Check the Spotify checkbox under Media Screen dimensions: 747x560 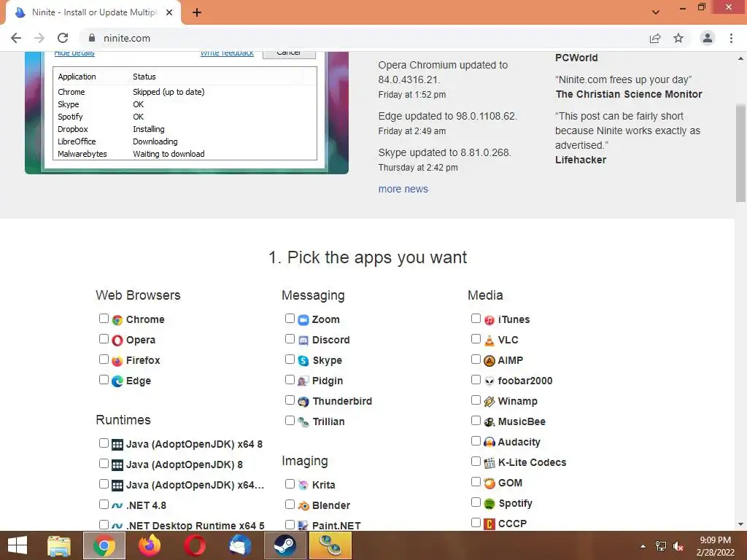click(x=476, y=502)
